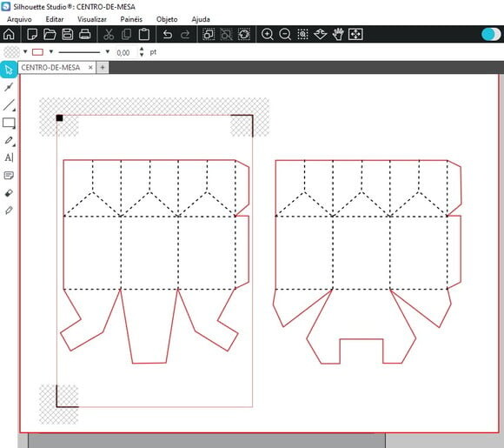Add a new document tab
504x448 pixels.
point(103,68)
